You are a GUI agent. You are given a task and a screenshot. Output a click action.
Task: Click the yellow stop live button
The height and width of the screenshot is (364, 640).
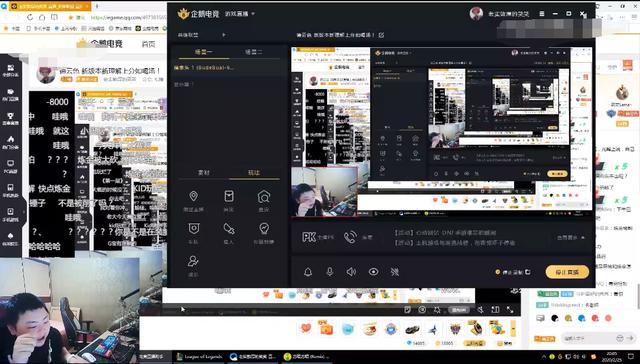click(567, 272)
